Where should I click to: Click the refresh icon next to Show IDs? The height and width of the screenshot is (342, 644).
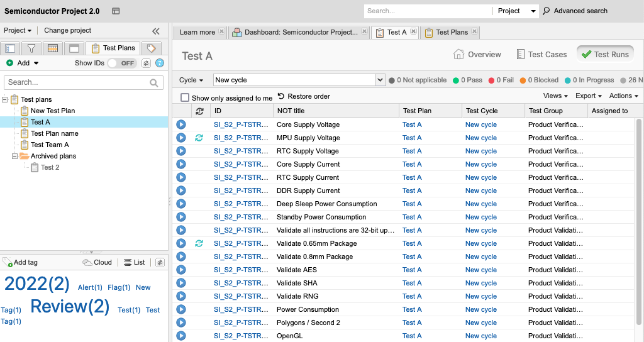[146, 63]
